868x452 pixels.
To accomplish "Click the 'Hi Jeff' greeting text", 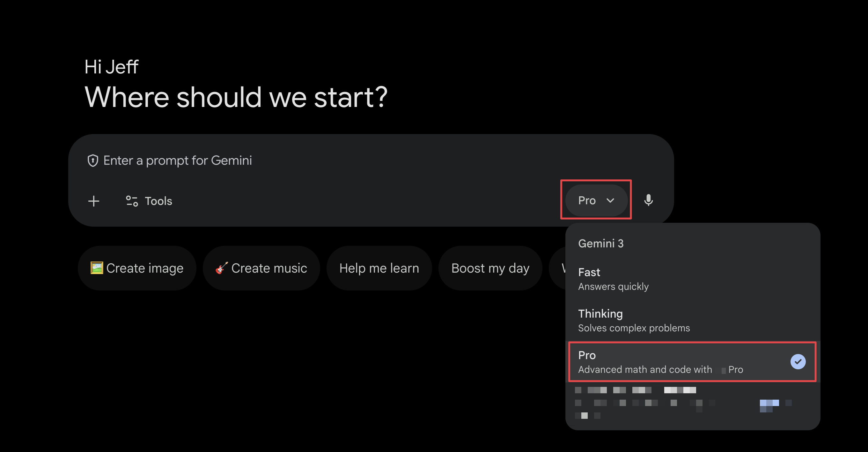I will (x=111, y=67).
